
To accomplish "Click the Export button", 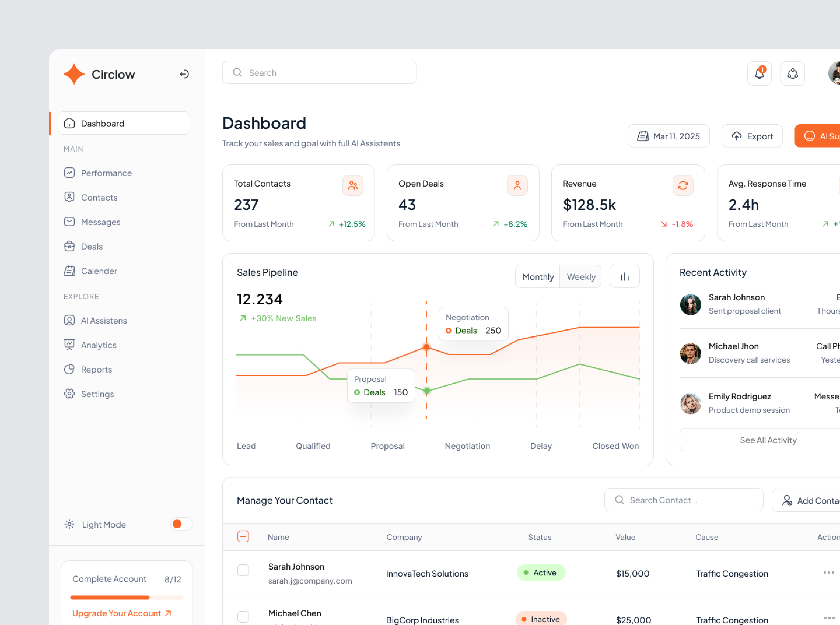I will click(x=752, y=136).
